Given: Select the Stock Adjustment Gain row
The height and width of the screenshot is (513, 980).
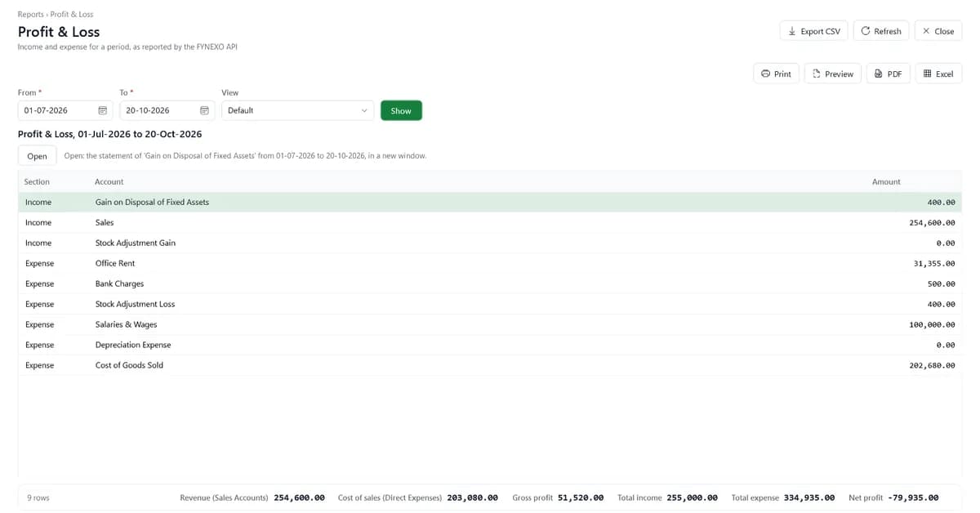Looking at the screenshot, I should pos(490,243).
